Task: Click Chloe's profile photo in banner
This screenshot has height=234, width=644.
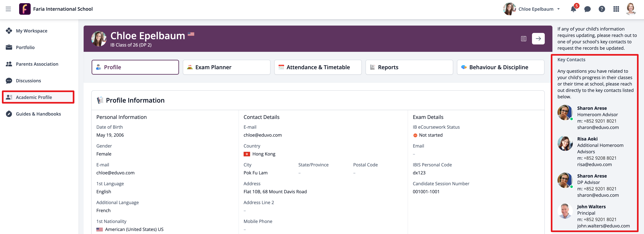Action: coord(99,39)
